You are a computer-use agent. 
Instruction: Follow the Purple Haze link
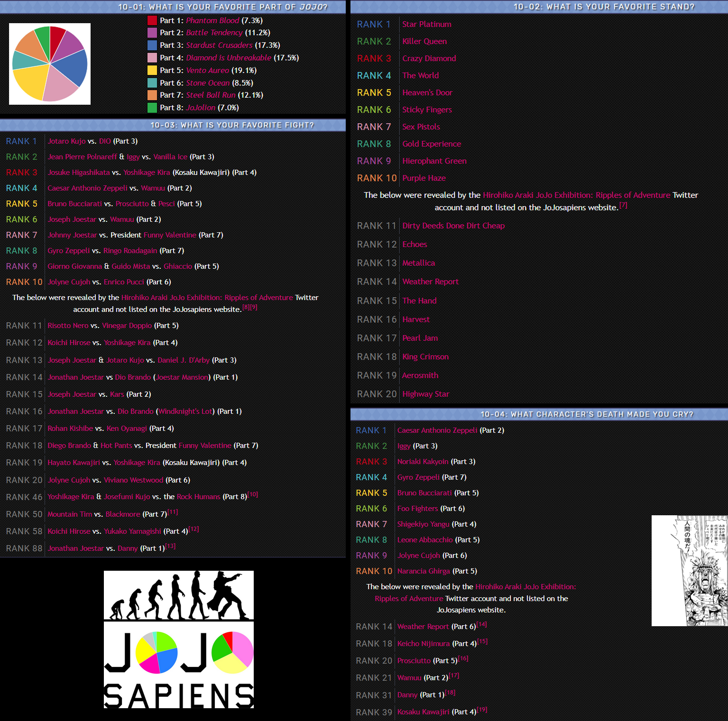(x=424, y=178)
